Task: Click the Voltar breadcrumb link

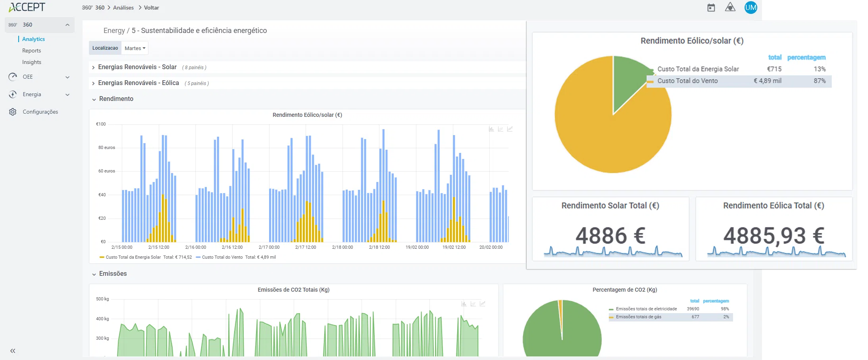Action: point(152,8)
